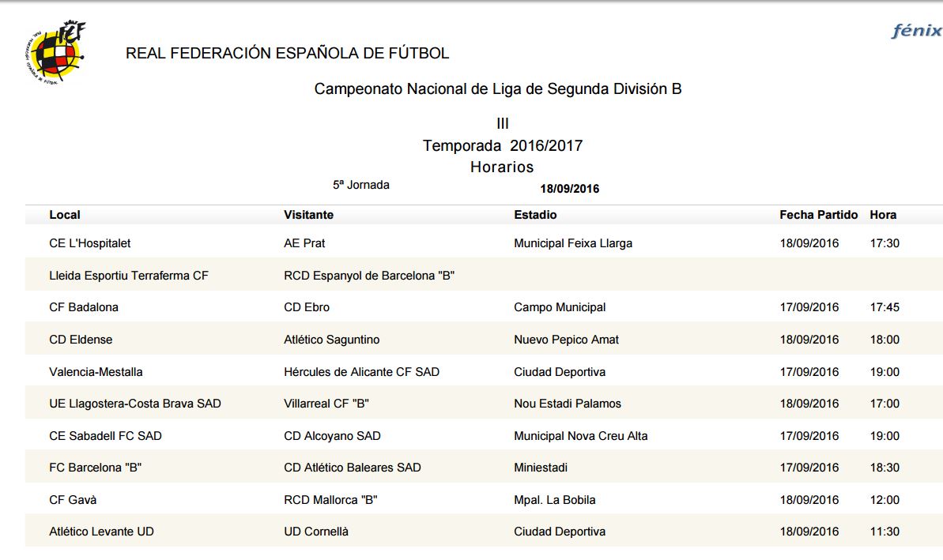
Task: Click UE Llagostera-Costa Brava SAD team
Action: pyautogui.click(x=135, y=404)
